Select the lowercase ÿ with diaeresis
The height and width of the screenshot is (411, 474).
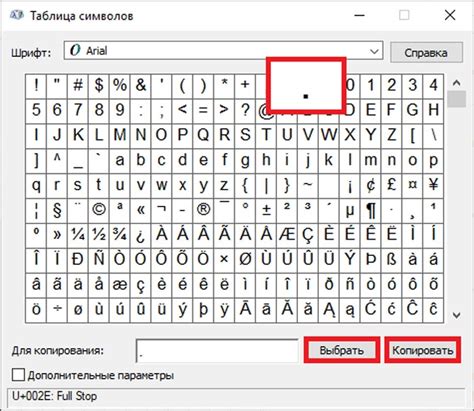[224, 311]
